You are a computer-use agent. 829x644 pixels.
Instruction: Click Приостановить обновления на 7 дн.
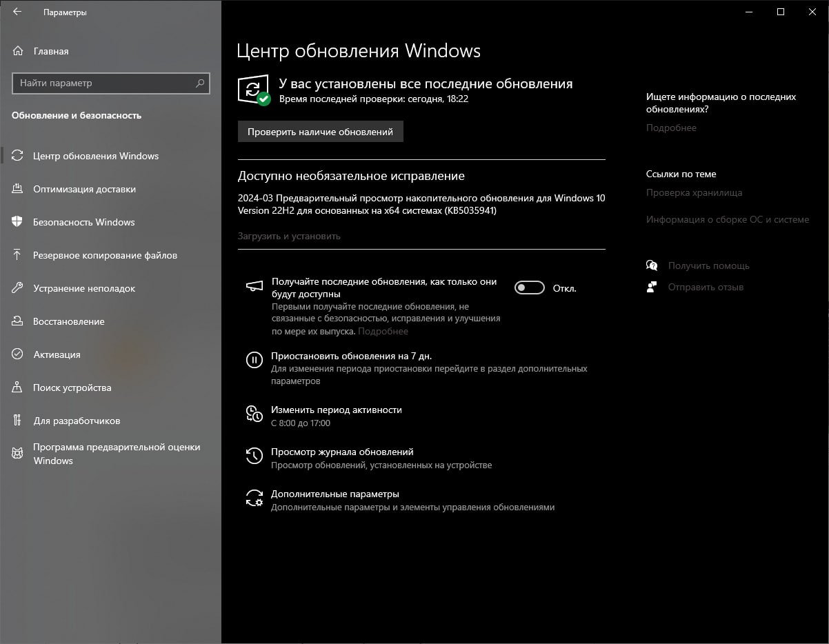(351, 356)
